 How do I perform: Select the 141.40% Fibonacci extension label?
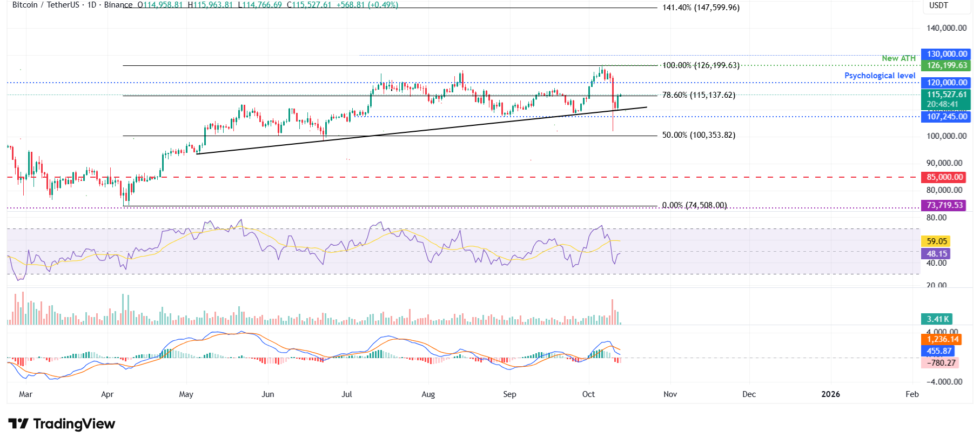pos(701,8)
